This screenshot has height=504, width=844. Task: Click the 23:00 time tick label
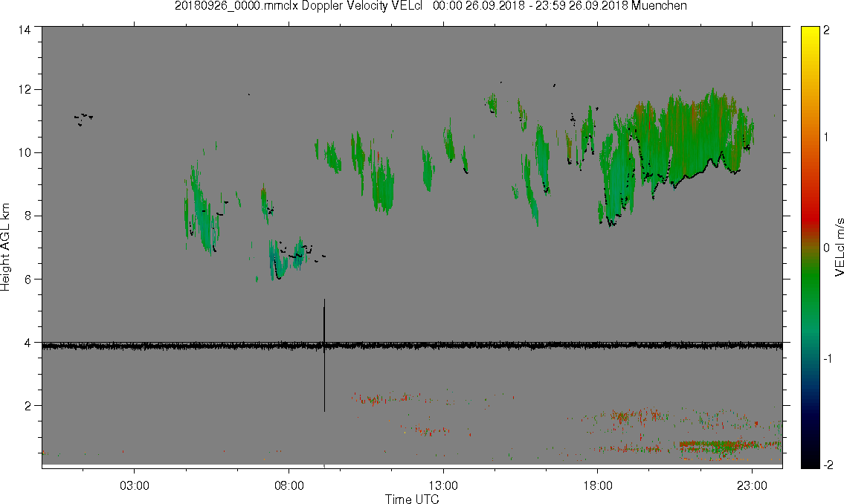(x=752, y=485)
